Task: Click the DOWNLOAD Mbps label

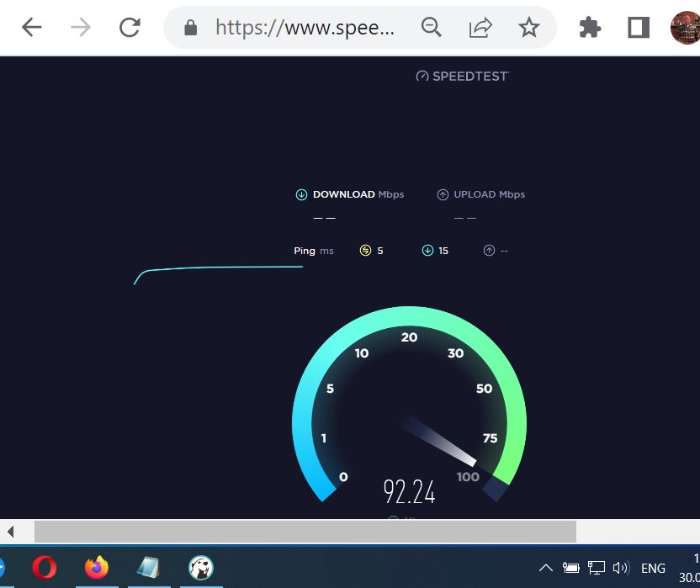Action: [x=349, y=194]
